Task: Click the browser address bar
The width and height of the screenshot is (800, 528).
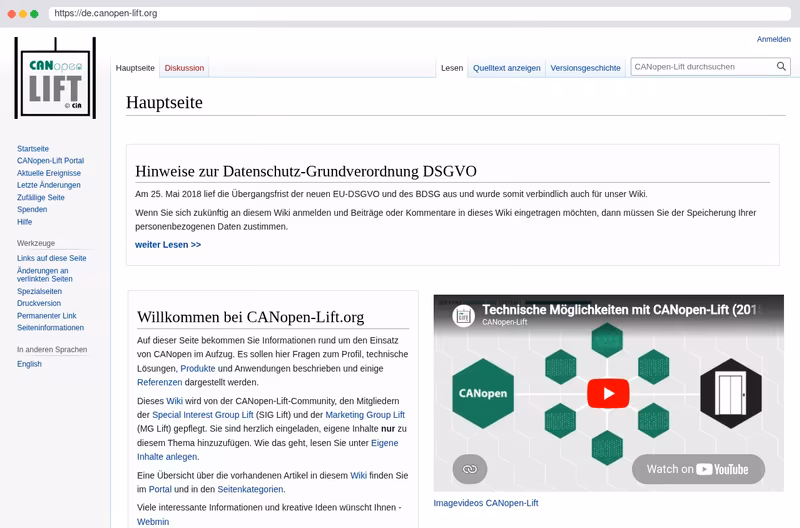Action: [419, 13]
